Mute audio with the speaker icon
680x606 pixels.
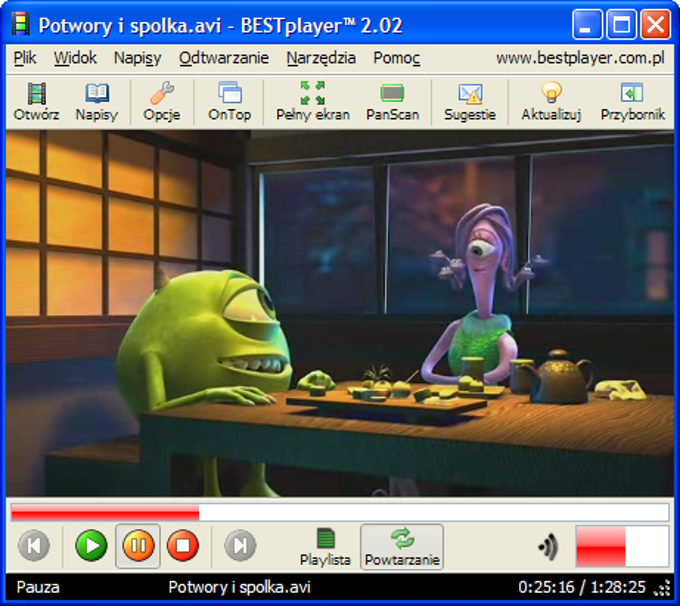coord(548,547)
